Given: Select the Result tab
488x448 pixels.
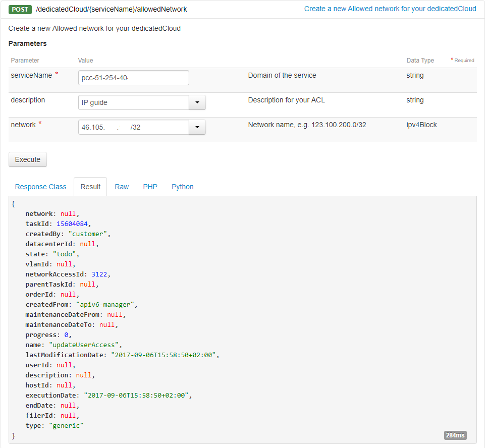Looking at the screenshot, I should coord(90,187).
